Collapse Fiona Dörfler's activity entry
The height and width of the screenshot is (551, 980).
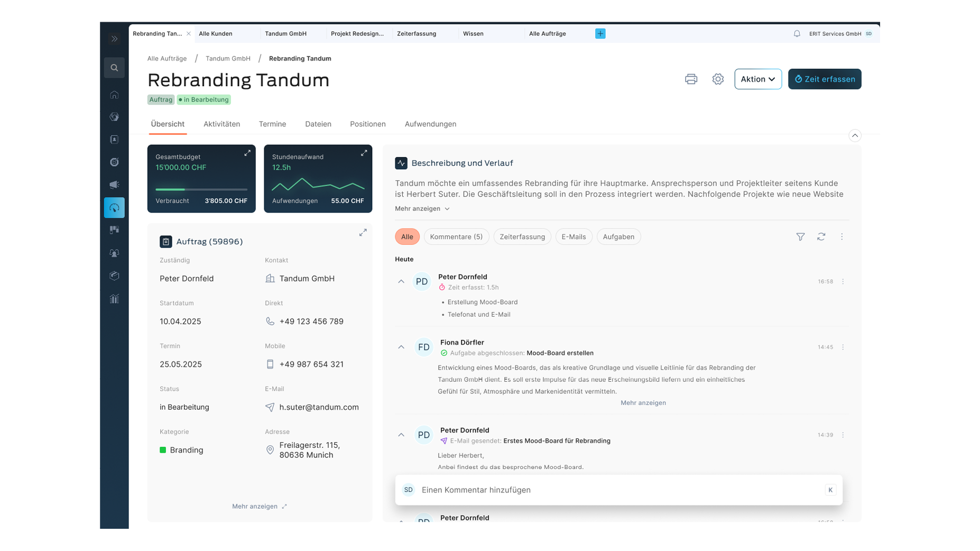(401, 347)
